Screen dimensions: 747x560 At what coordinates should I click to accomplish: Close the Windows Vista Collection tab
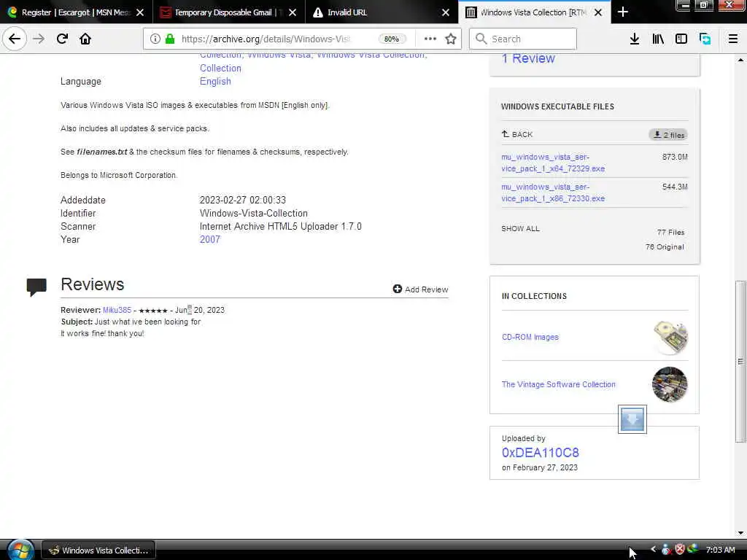pyautogui.click(x=598, y=12)
